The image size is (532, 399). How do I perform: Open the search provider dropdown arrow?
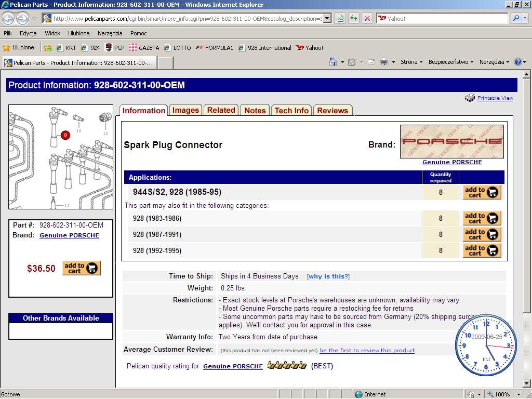click(x=525, y=18)
